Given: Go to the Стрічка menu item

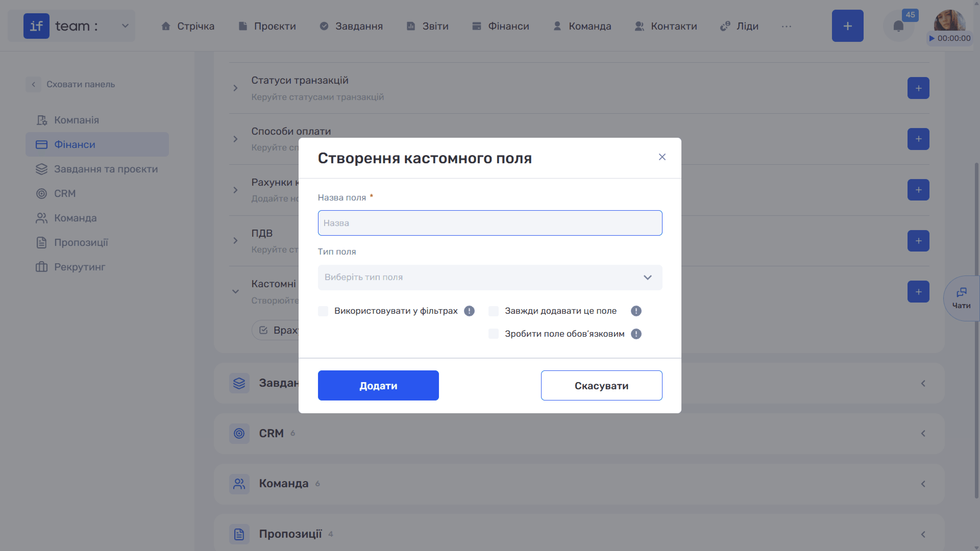Looking at the screenshot, I should (188, 26).
